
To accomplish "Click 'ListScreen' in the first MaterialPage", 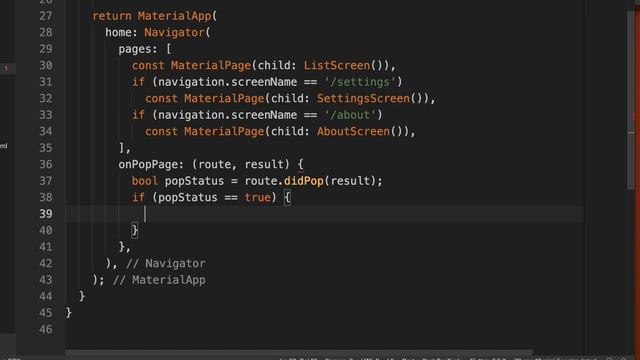I will (337, 65).
